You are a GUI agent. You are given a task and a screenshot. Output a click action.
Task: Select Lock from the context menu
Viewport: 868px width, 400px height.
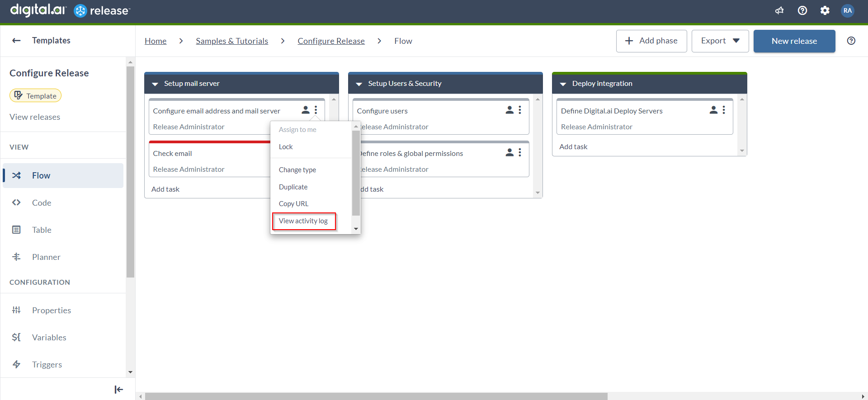(286, 147)
